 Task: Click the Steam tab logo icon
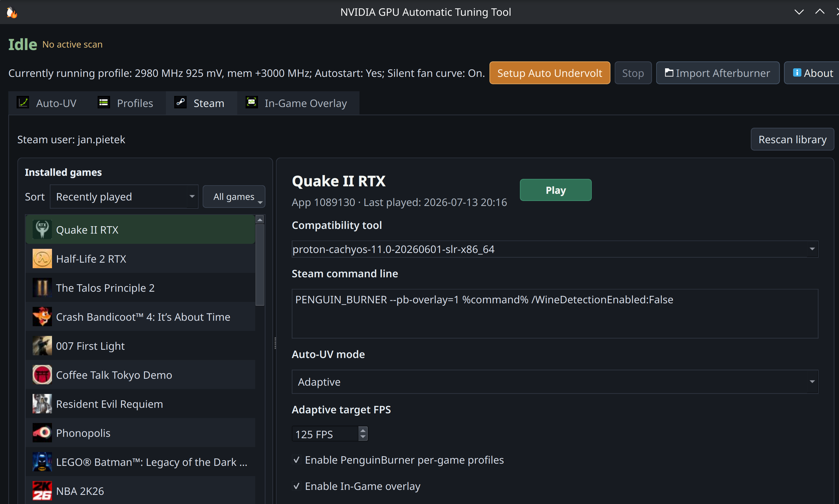pos(180,102)
